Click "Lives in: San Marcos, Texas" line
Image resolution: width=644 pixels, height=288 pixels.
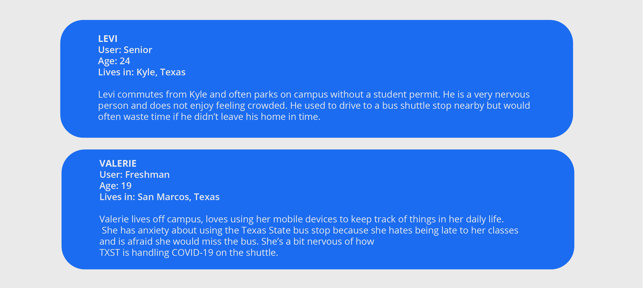click(x=159, y=197)
